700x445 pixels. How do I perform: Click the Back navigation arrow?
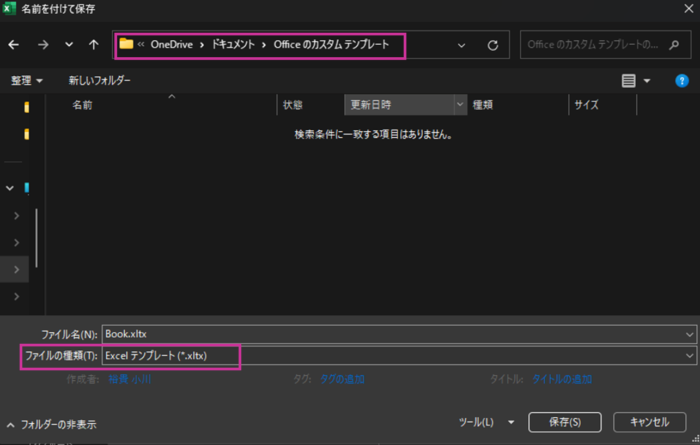coord(14,45)
